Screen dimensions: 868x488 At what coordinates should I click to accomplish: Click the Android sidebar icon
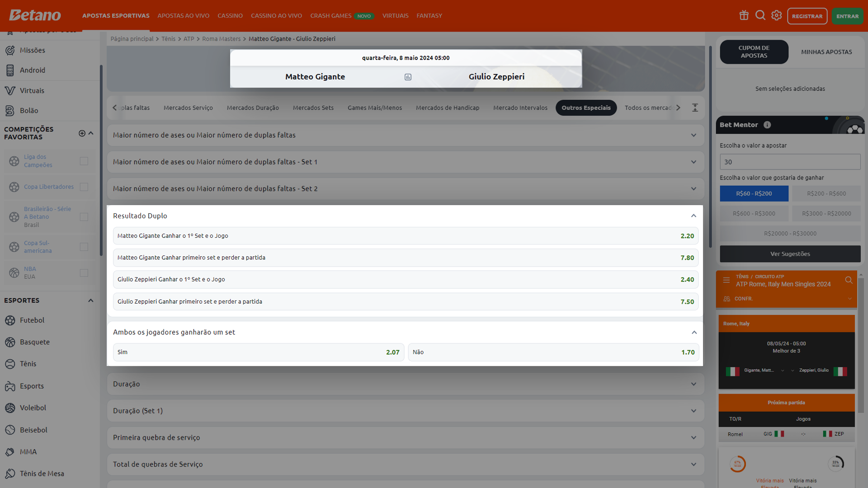coord(9,70)
